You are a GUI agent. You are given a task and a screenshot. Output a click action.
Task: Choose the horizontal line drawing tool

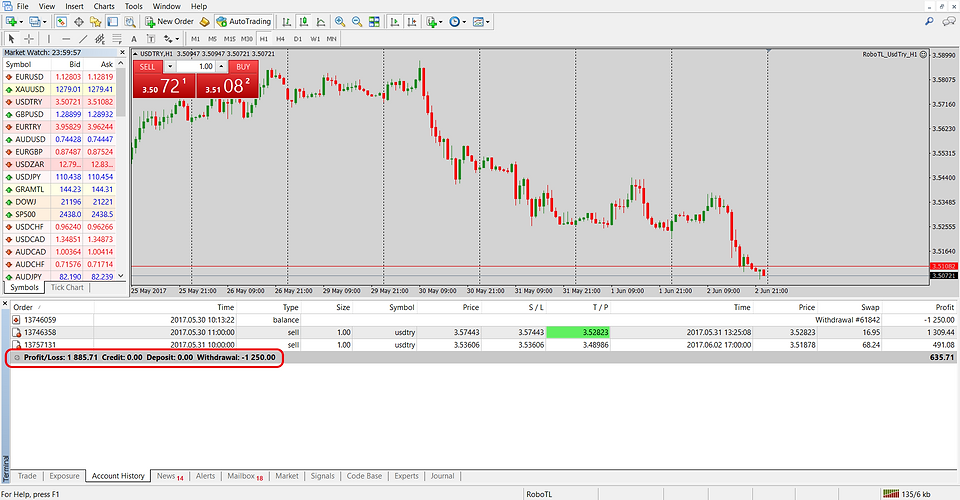(66, 39)
